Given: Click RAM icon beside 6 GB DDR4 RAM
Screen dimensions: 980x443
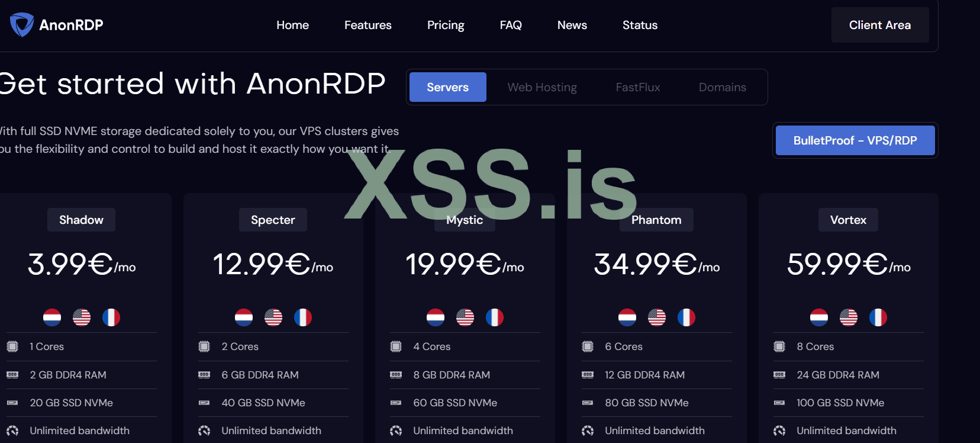Looking at the screenshot, I should 204,375.
